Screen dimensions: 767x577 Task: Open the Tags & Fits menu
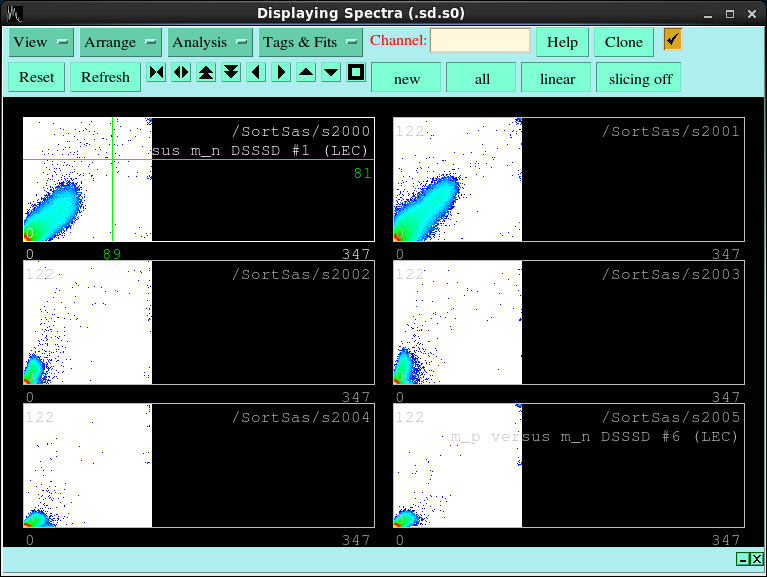pos(311,42)
